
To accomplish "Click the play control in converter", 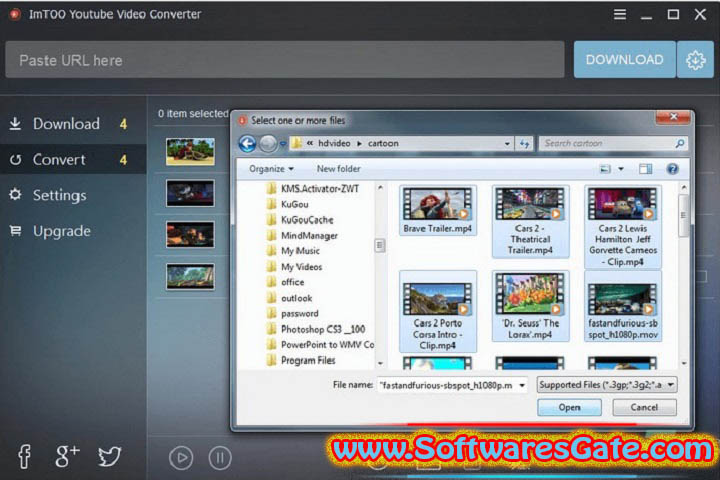I will pyautogui.click(x=181, y=457).
